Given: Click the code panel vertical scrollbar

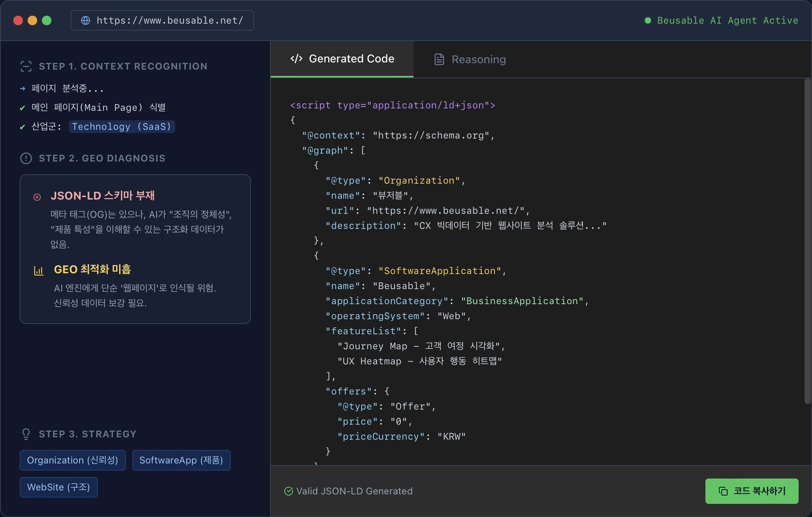Looking at the screenshot, I should [x=807, y=241].
